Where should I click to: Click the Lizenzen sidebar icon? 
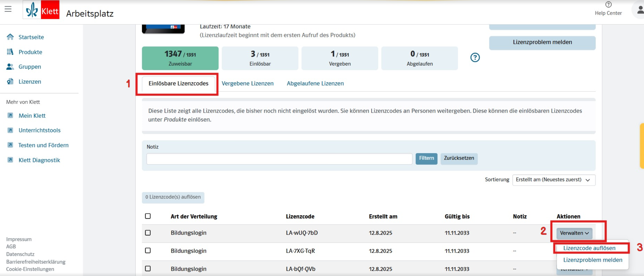(x=10, y=81)
